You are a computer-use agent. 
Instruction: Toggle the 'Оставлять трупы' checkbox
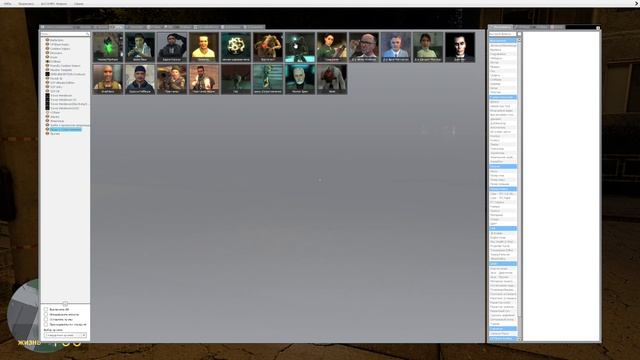pyautogui.click(x=46, y=320)
